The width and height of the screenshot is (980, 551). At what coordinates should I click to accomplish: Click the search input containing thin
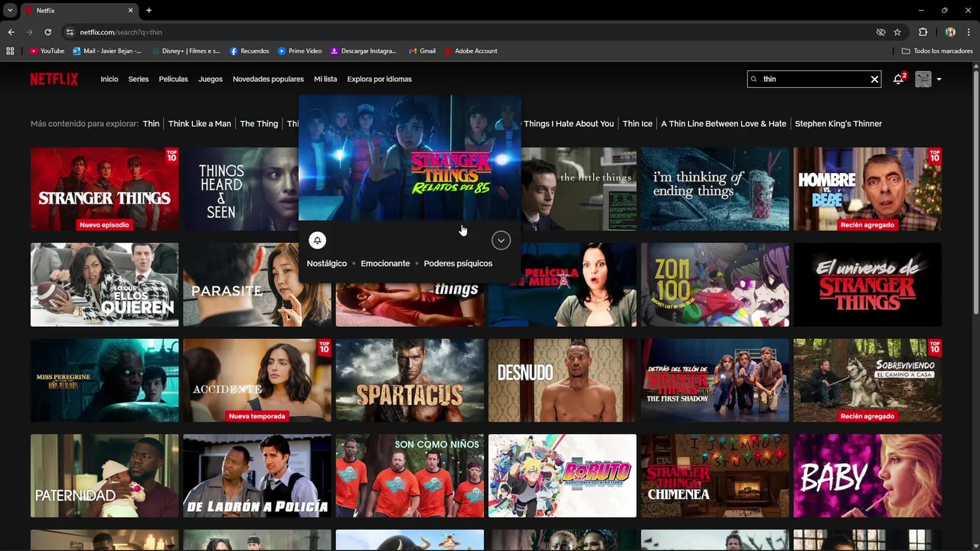[814, 79]
